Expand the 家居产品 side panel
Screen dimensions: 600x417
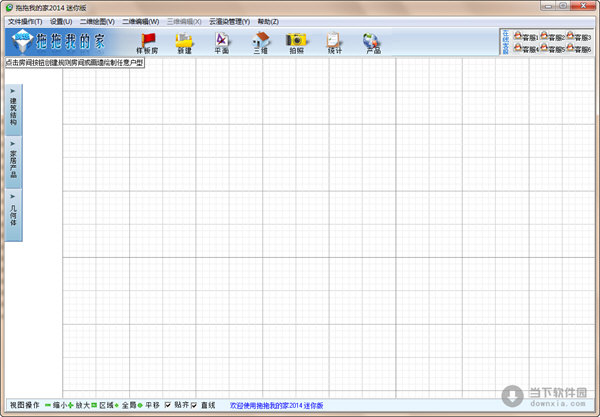(13, 162)
